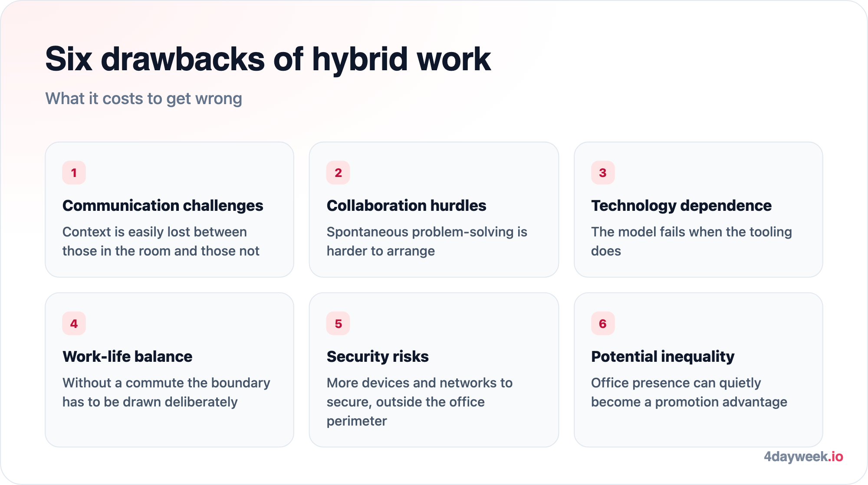This screenshot has width=868, height=485.
Task: Select the 'Communication challenges' heading
Action: pyautogui.click(x=163, y=206)
